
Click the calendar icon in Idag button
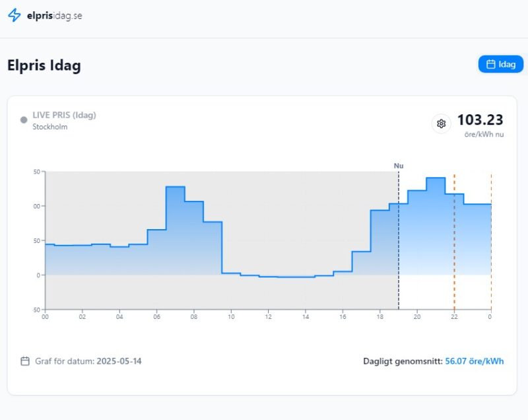[490, 64]
